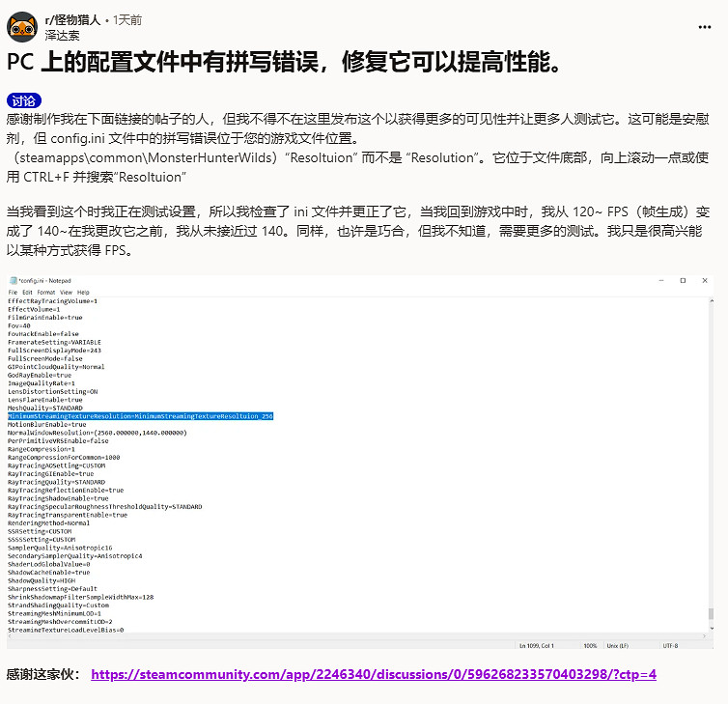The width and height of the screenshot is (728, 704).
Task: Open the Help menu in Notepad
Action: (x=84, y=292)
